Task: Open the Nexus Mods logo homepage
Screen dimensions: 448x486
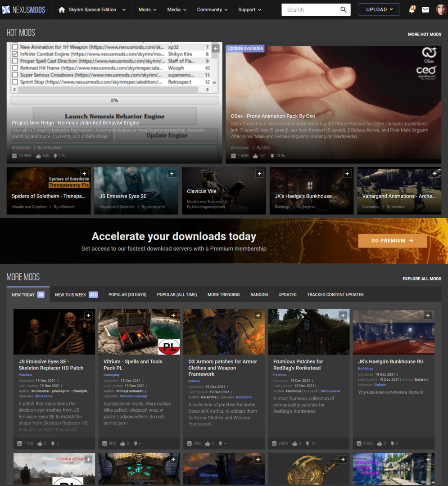Action: [x=23, y=9]
